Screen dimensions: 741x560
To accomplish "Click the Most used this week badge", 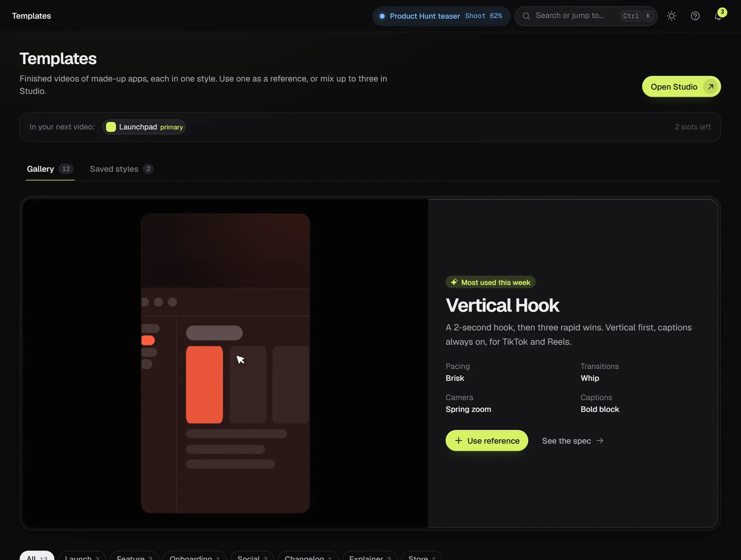I will click(490, 282).
